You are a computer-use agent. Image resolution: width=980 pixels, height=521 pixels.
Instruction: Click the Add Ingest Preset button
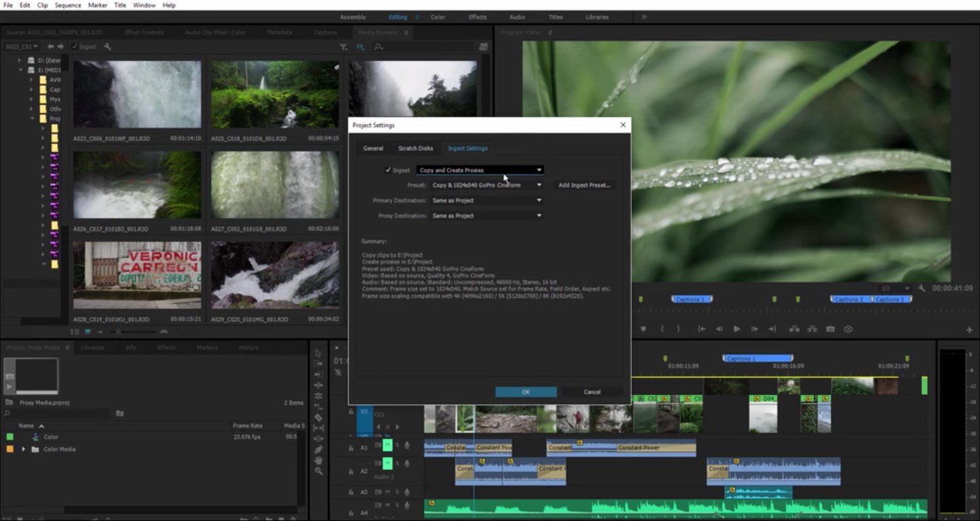[x=584, y=185]
